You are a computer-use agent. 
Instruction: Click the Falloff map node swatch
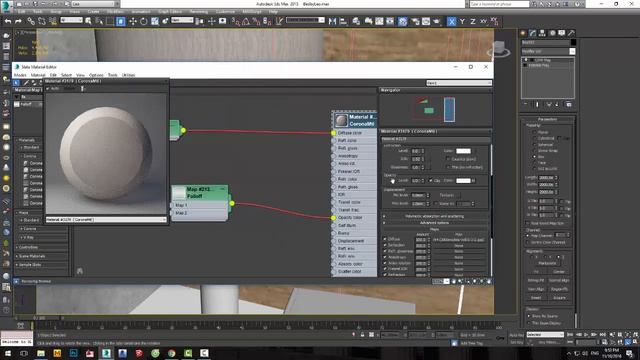tap(179, 193)
